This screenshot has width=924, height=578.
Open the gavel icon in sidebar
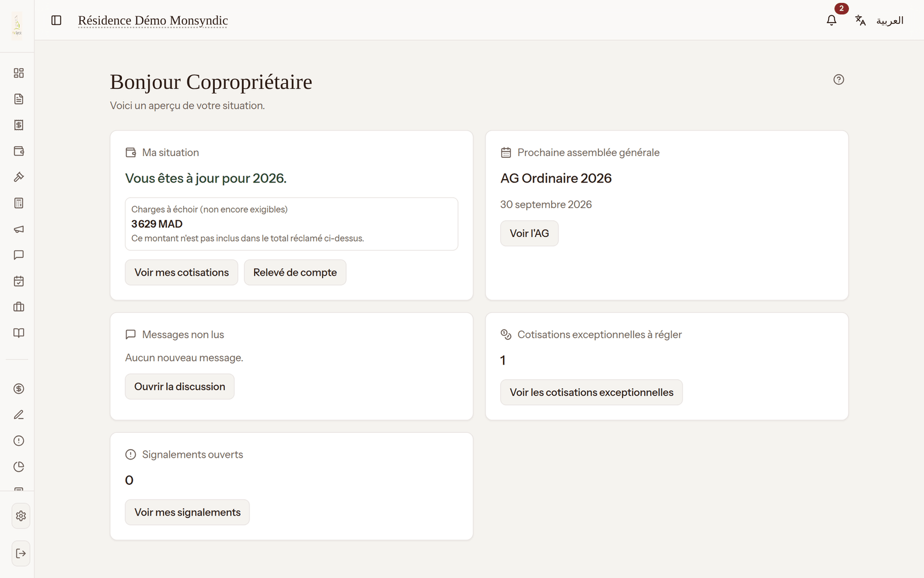click(x=18, y=177)
